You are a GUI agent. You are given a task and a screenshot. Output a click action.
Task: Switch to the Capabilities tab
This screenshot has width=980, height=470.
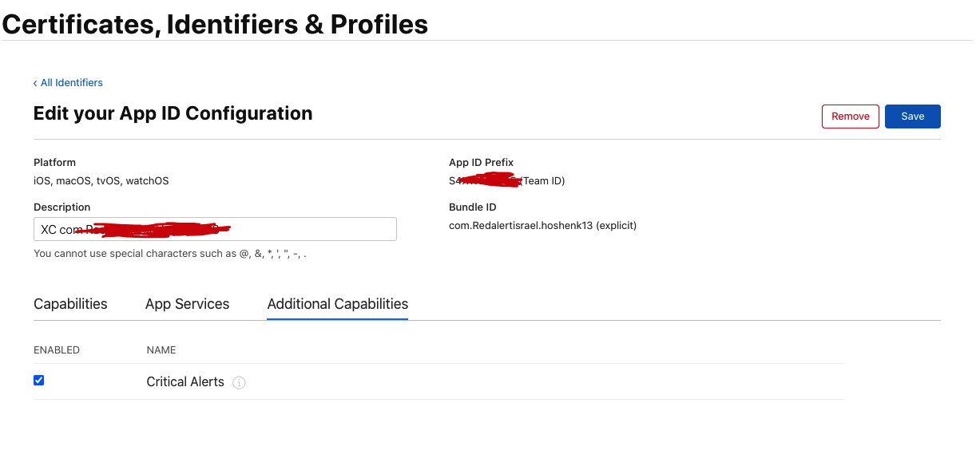pos(70,304)
